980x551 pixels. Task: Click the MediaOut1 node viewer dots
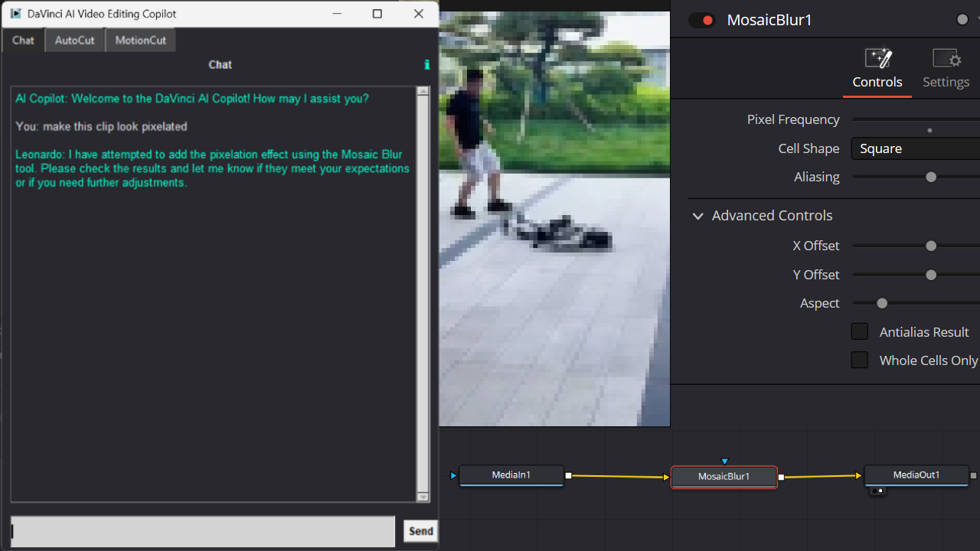(x=877, y=491)
